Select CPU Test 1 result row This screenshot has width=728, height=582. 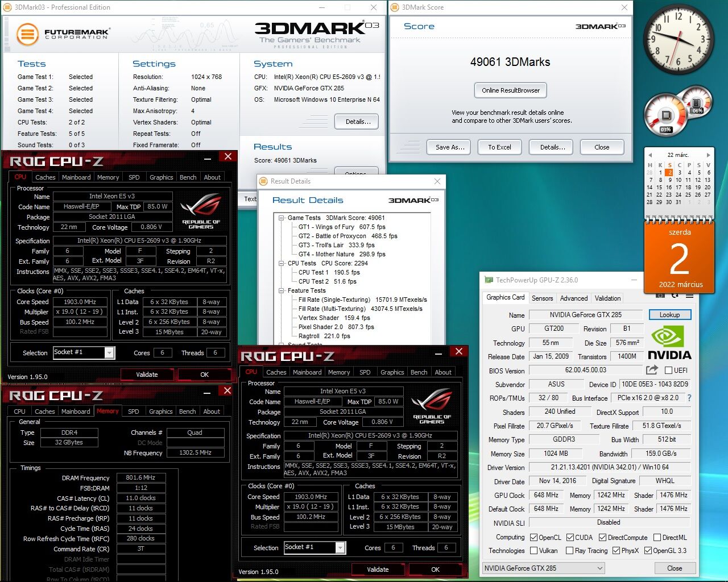tap(329, 272)
